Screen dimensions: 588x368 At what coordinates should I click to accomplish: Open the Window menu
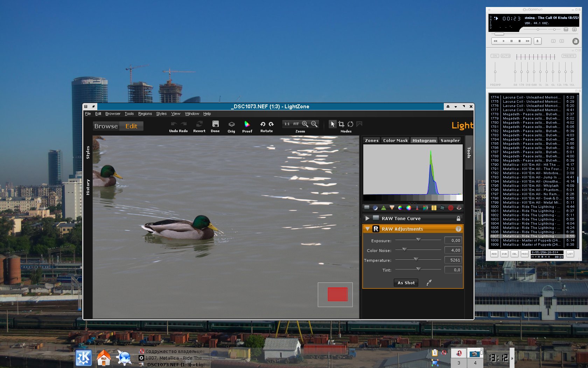tap(192, 114)
